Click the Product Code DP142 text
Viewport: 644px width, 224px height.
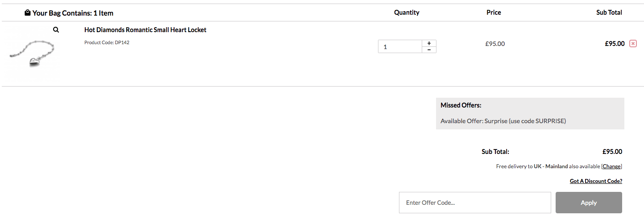pyautogui.click(x=107, y=43)
